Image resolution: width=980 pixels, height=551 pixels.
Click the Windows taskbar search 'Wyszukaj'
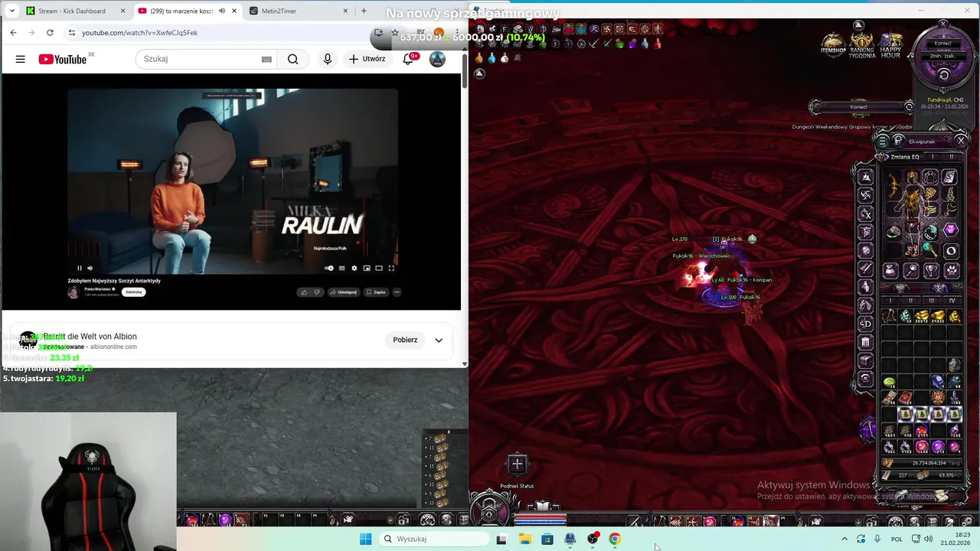[434, 539]
